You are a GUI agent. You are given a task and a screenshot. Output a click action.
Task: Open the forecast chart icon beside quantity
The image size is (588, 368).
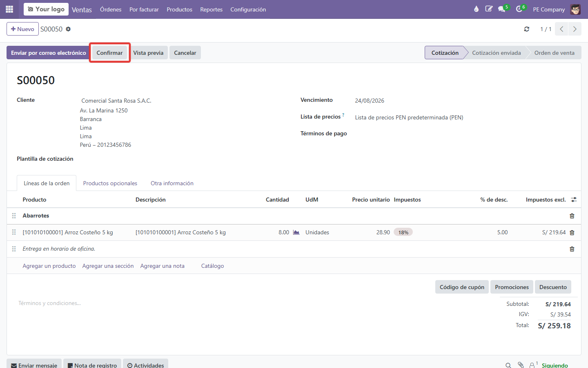tap(296, 232)
